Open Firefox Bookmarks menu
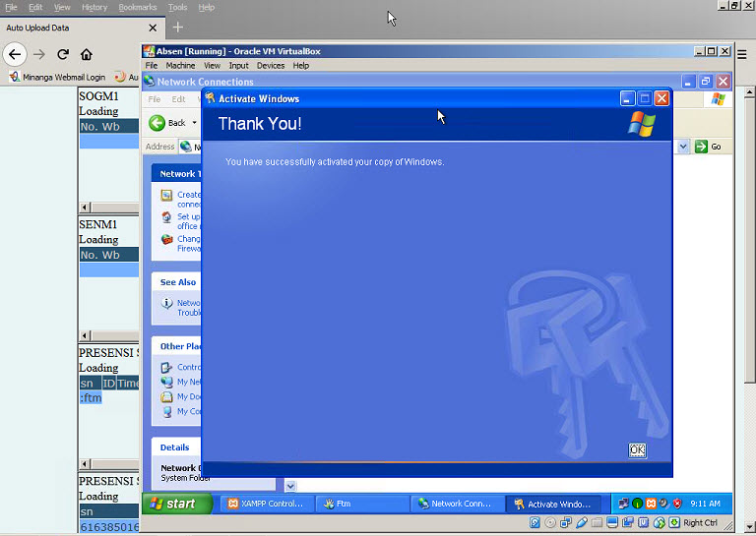Image resolution: width=756 pixels, height=536 pixels. click(138, 7)
